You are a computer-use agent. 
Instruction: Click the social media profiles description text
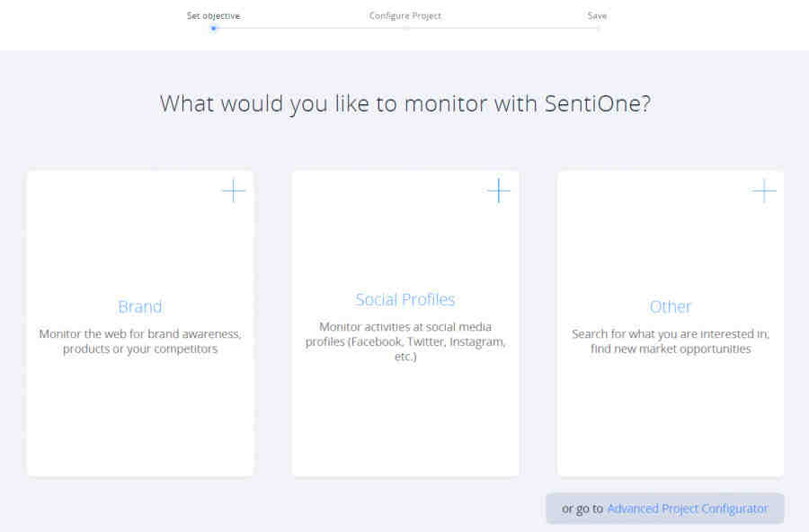(405, 341)
